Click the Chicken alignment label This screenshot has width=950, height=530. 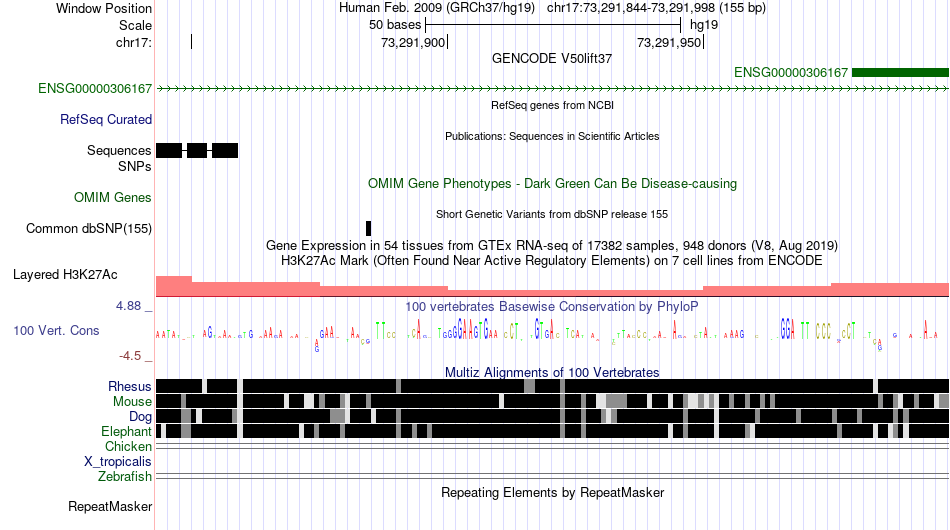point(128,446)
